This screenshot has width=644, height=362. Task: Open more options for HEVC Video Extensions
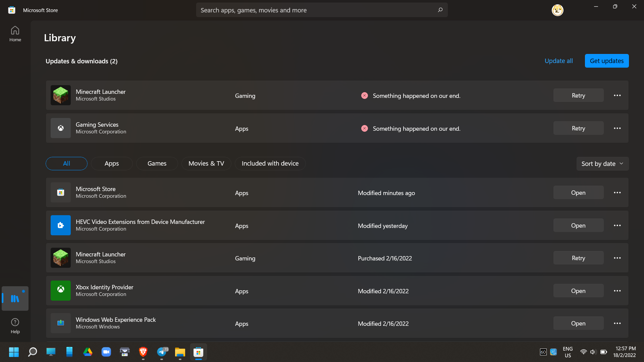point(617,226)
